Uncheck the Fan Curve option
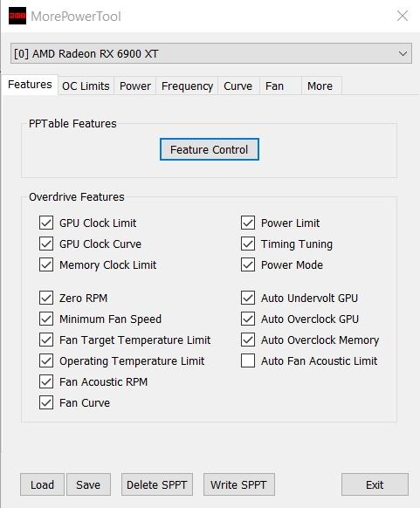 [x=46, y=402]
